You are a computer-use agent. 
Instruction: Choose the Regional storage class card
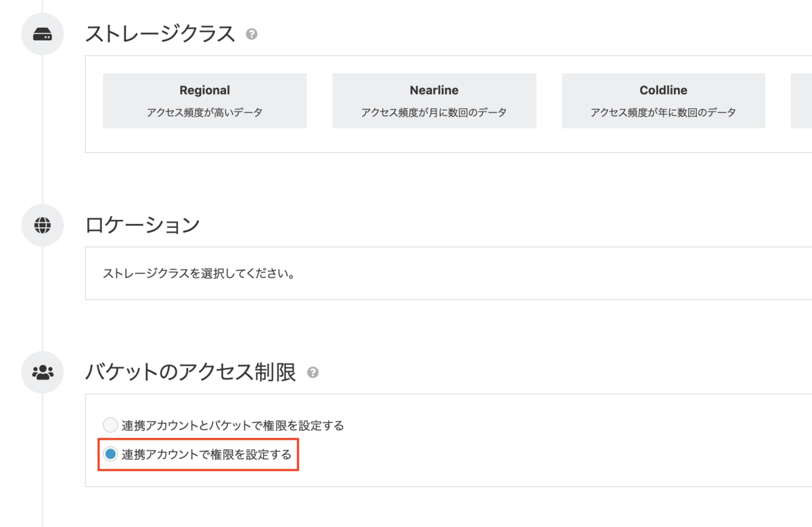(204, 101)
